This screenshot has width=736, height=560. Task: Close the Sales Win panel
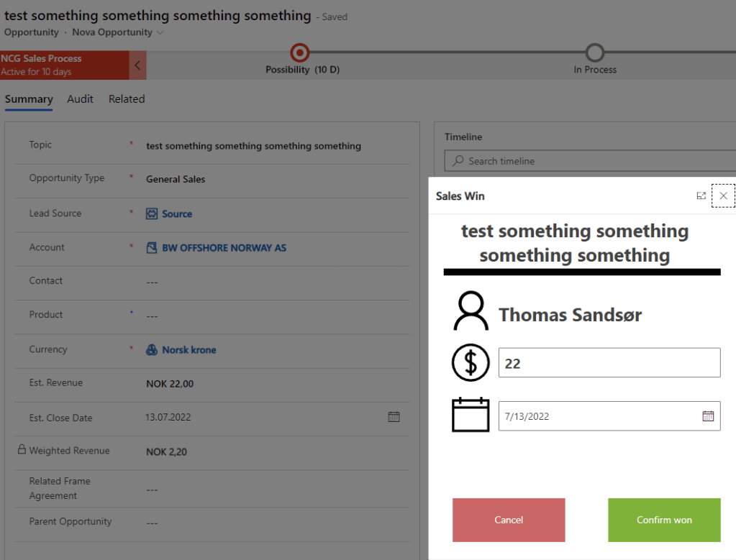click(x=723, y=196)
